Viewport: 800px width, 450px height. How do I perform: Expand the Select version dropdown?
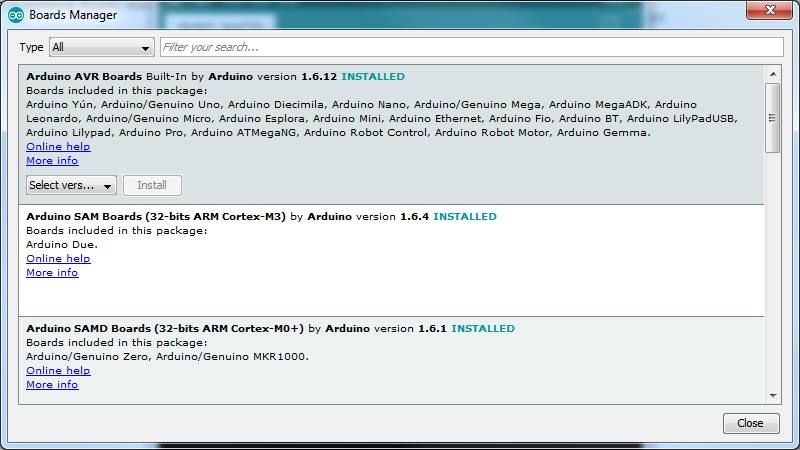point(71,185)
